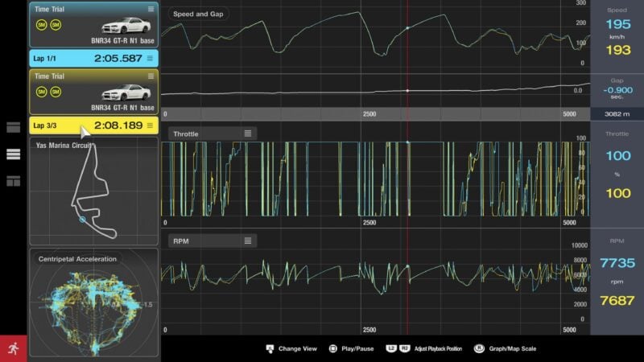Screen dimensions: 644x362
Task: Select the three-row layout icon in left sidebar
Action: [13, 154]
